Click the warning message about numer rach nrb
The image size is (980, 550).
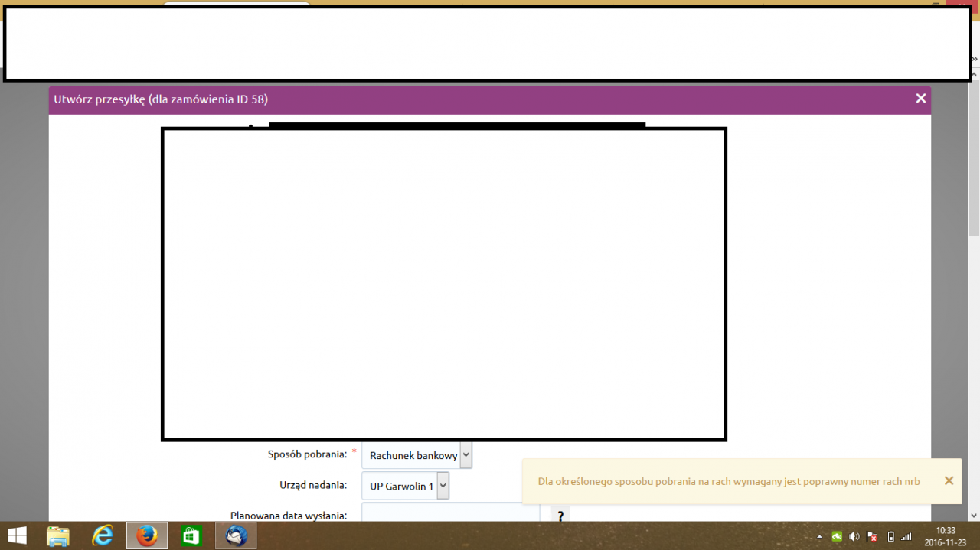[x=729, y=481]
